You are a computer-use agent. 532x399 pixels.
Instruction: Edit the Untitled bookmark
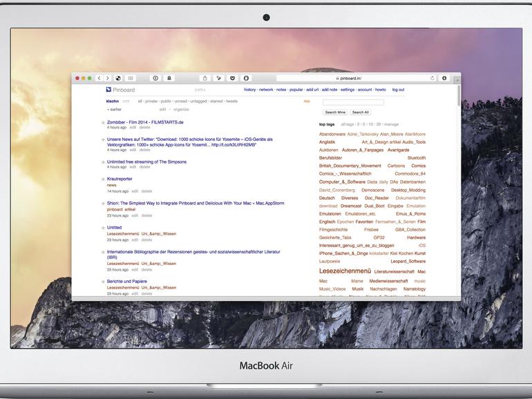pyautogui.click(x=135, y=240)
